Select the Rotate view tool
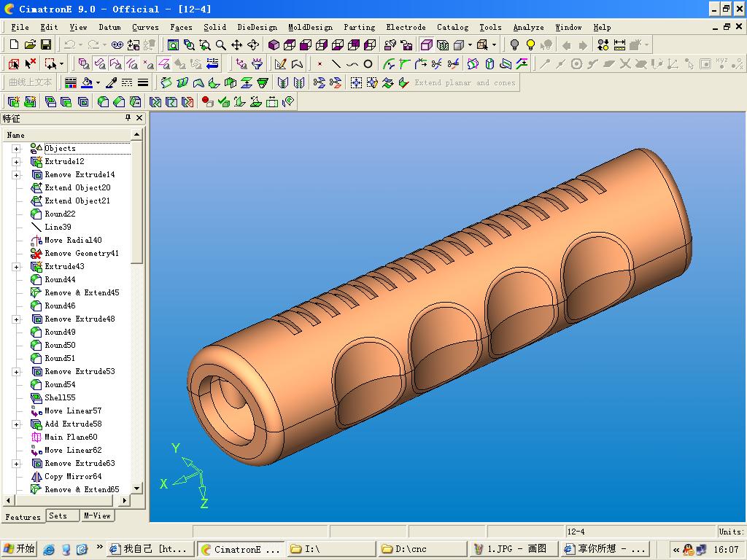Image resolution: width=747 pixels, height=560 pixels. point(253,44)
